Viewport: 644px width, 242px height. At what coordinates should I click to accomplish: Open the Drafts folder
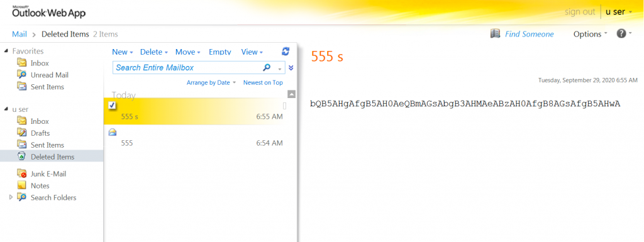click(x=40, y=133)
